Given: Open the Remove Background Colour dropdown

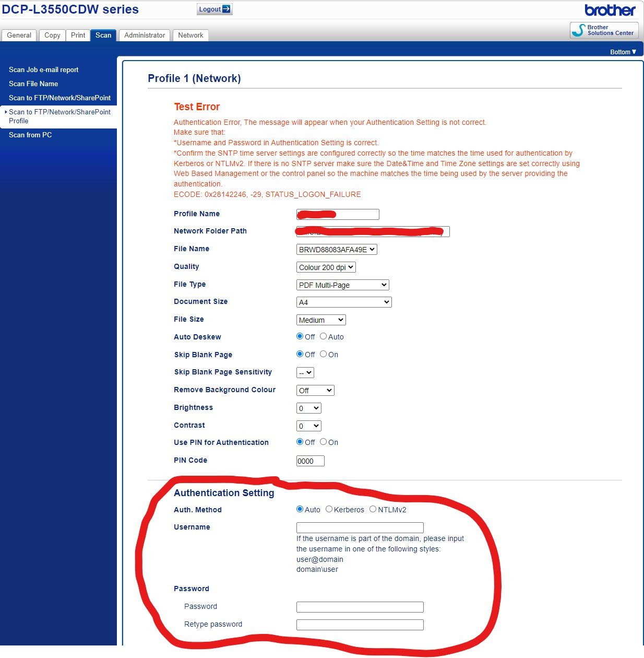Looking at the screenshot, I should tap(315, 390).
